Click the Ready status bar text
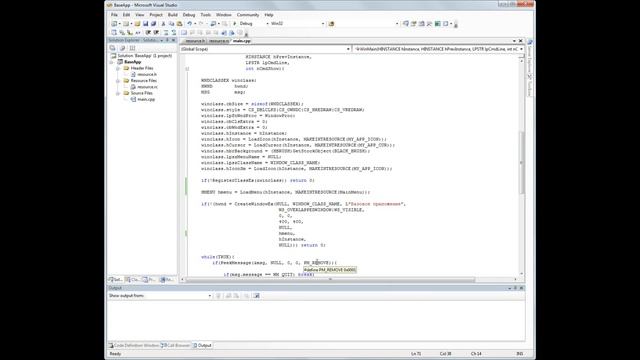640x360 pixels. point(116,353)
